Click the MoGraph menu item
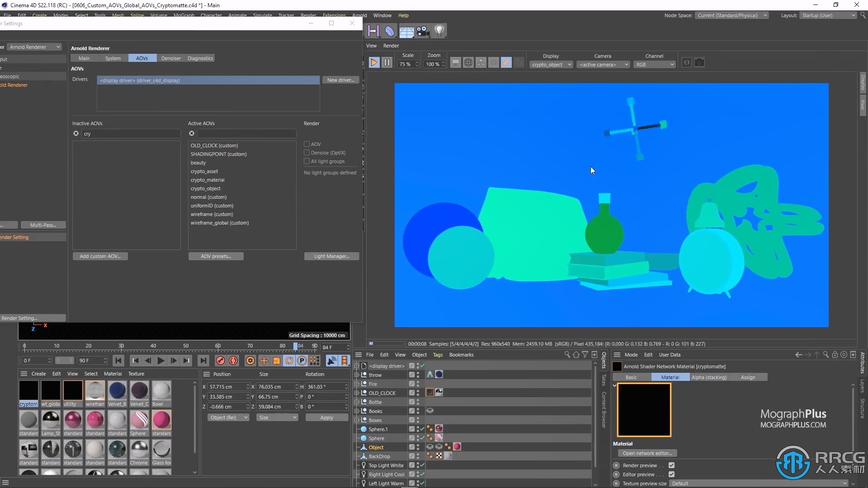This screenshot has height=488, width=868. pos(183,15)
